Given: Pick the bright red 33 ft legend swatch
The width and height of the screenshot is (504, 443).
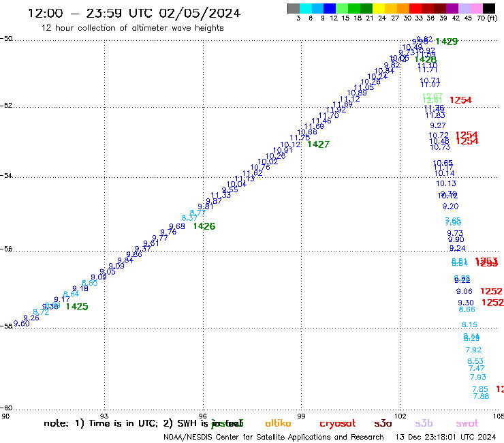Looking at the screenshot, I should click(415, 8).
